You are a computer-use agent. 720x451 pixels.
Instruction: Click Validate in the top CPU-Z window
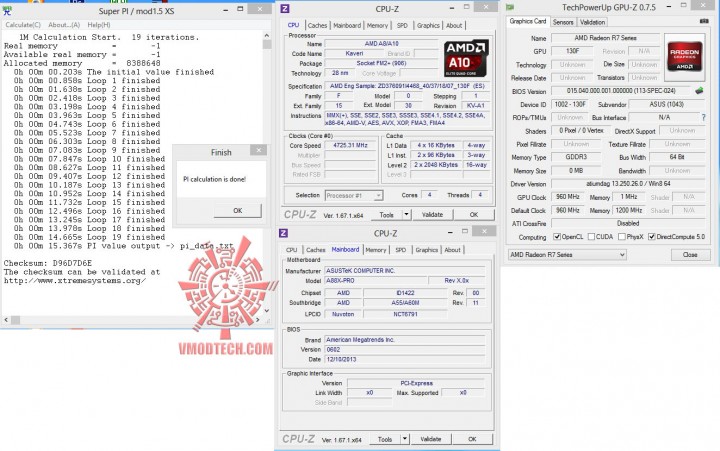pyautogui.click(x=432, y=214)
